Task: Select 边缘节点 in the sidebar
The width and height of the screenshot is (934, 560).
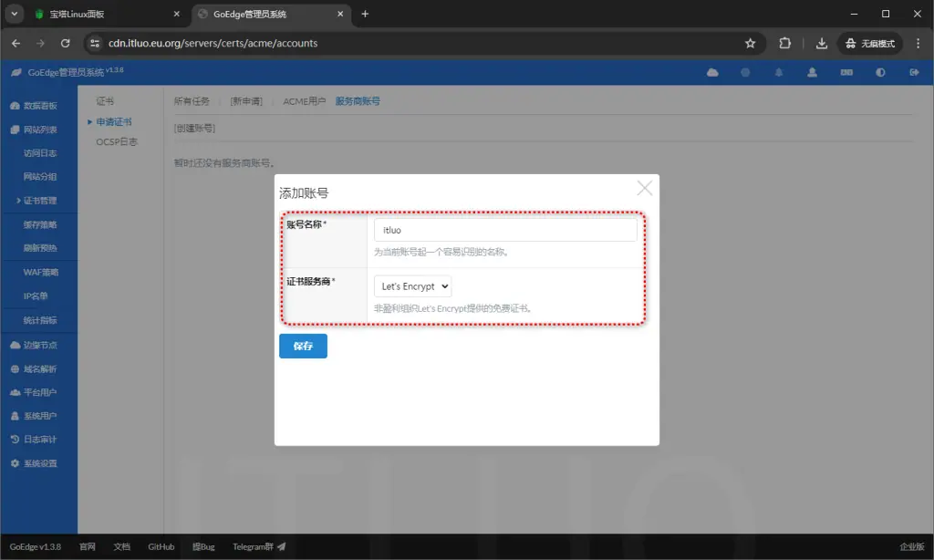Action: click(x=37, y=345)
